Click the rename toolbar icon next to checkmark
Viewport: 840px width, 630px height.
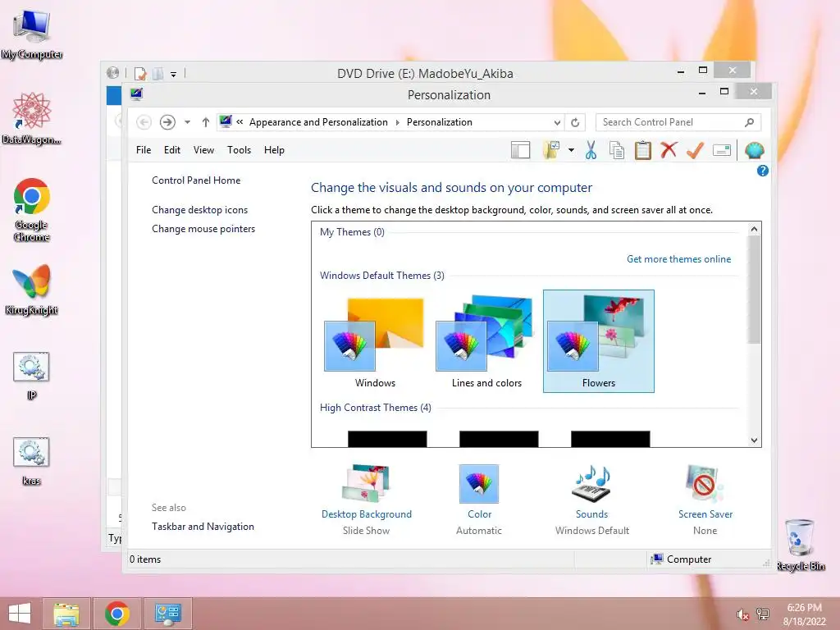[722, 150]
